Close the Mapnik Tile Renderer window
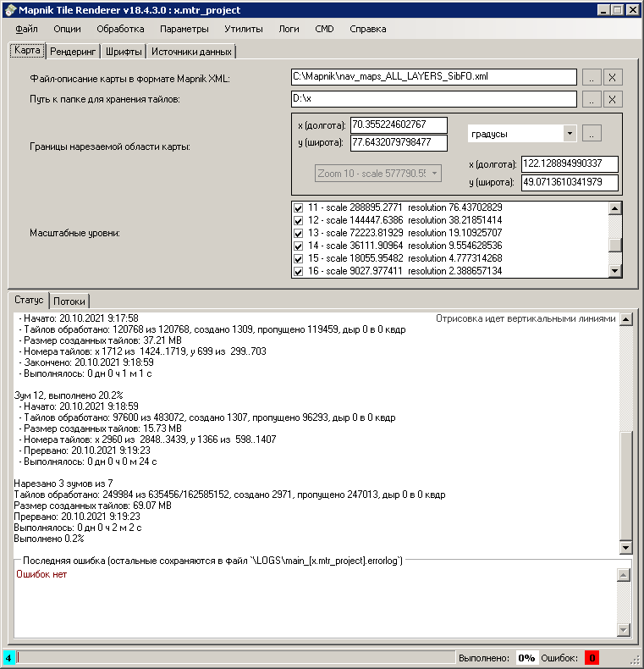 632,10
